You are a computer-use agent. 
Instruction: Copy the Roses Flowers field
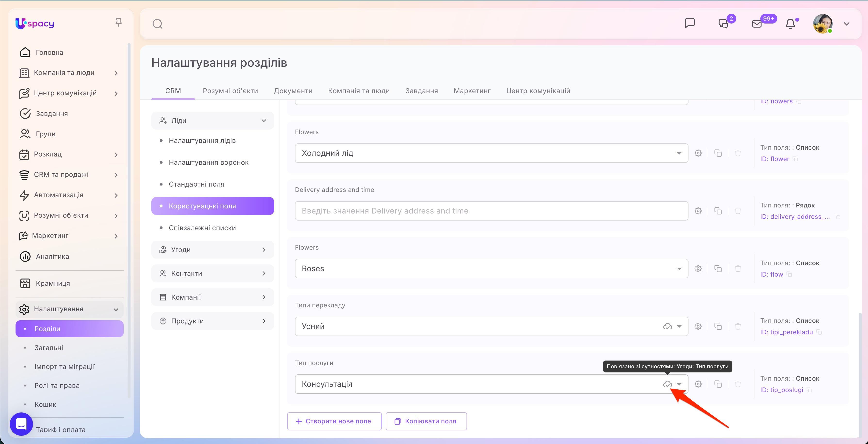(x=718, y=269)
